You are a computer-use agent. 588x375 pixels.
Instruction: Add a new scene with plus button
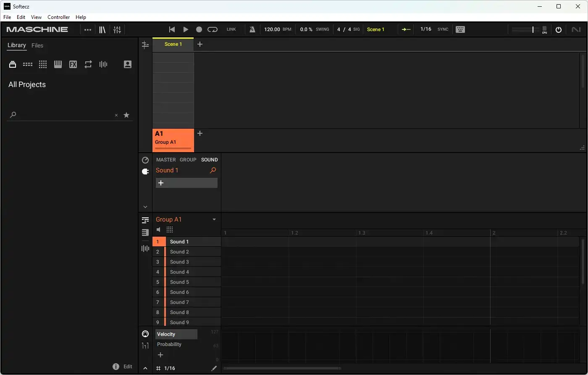click(200, 44)
